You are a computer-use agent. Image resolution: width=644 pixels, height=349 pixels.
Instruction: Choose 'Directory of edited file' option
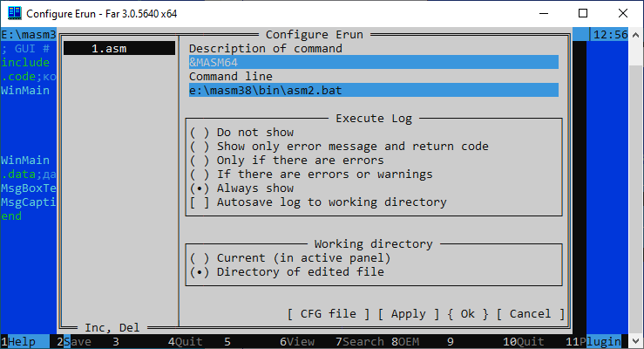pos(200,272)
